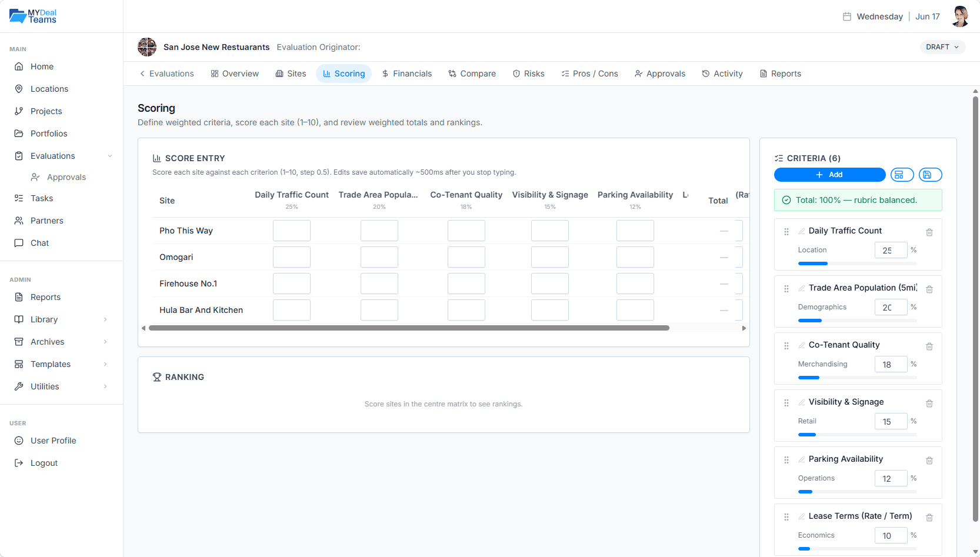Click Pho This Way Daily Traffic score cell
Screen dimensions: 980x557
pos(292,231)
